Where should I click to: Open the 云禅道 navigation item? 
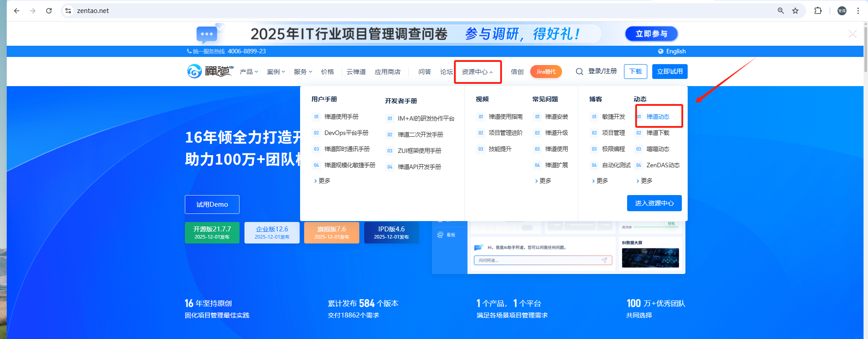(356, 72)
